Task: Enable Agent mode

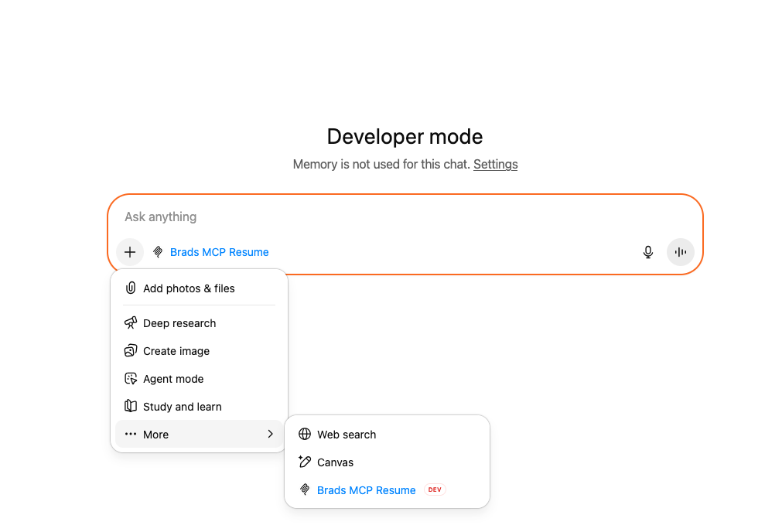Action: point(199,379)
